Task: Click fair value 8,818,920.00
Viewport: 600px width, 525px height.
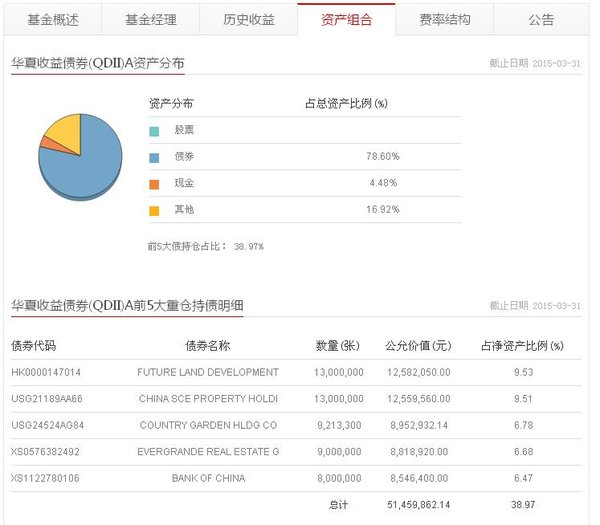Action: point(419,452)
